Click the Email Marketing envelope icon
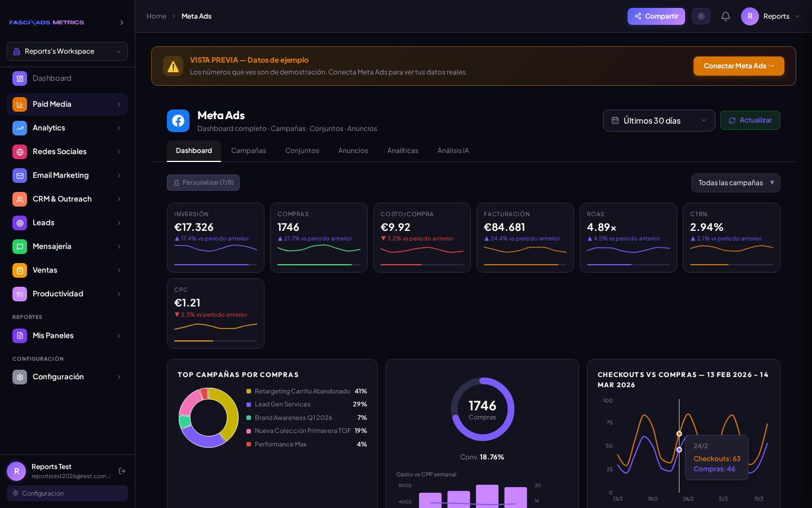Viewport: 812px width, 508px height. (20, 176)
